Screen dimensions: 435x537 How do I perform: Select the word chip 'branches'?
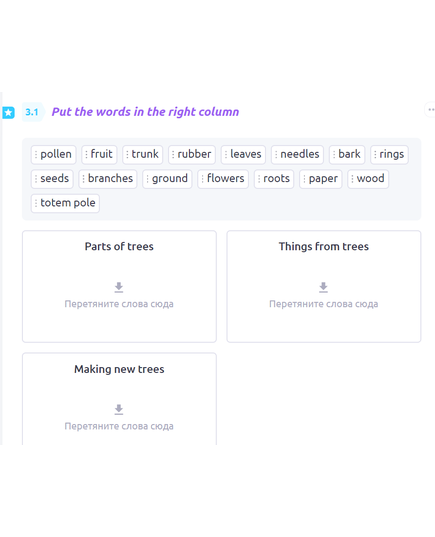coord(108,179)
